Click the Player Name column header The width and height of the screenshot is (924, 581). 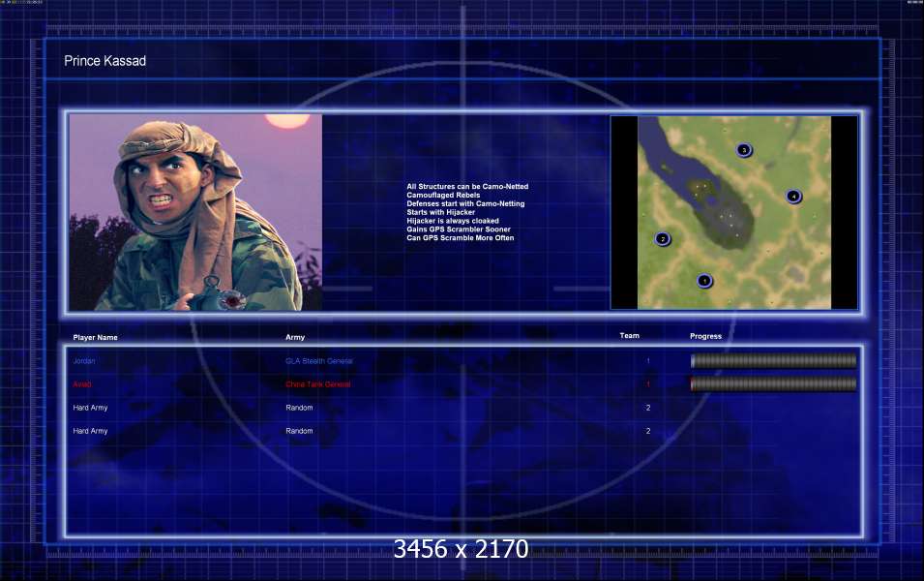(x=95, y=337)
